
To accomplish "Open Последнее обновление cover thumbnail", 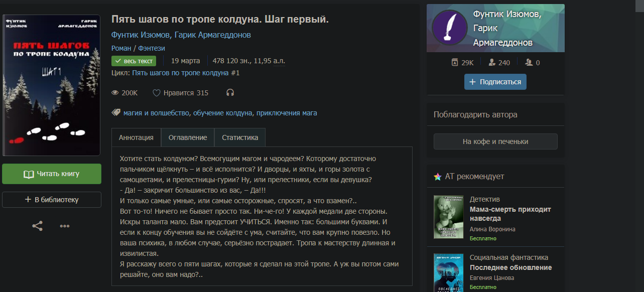I will (449, 272).
